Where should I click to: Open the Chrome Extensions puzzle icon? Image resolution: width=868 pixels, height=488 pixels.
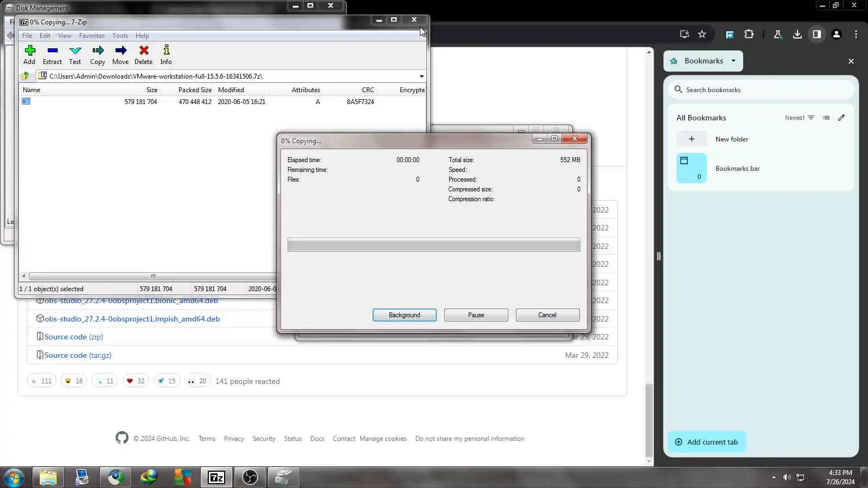coord(749,34)
